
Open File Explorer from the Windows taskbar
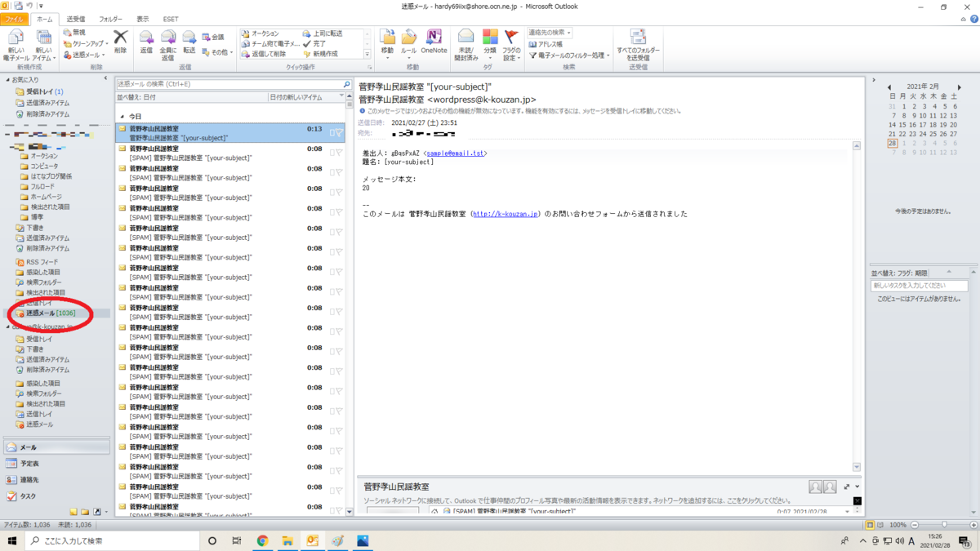pyautogui.click(x=287, y=540)
